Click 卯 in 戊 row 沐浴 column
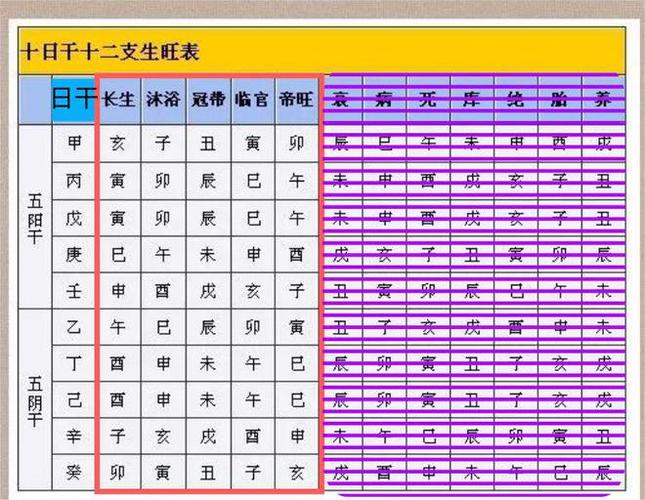Viewport: 645px width, 500px height. (x=163, y=218)
